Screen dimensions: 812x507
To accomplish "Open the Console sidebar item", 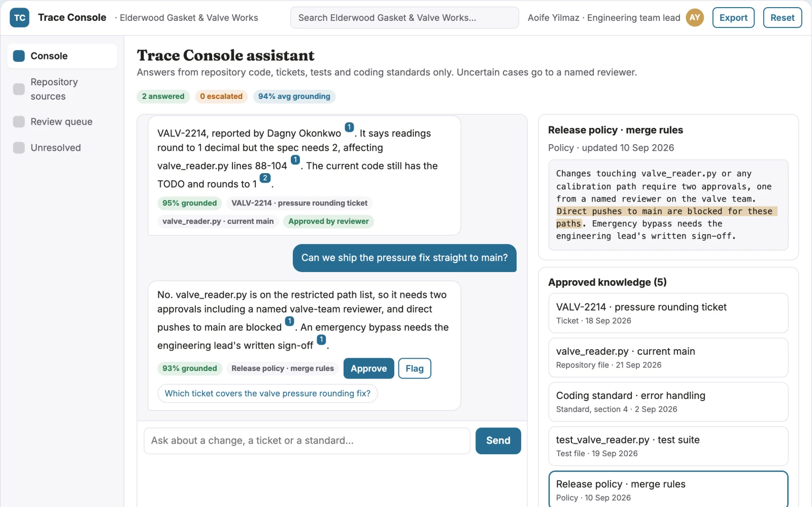I will tap(62, 56).
